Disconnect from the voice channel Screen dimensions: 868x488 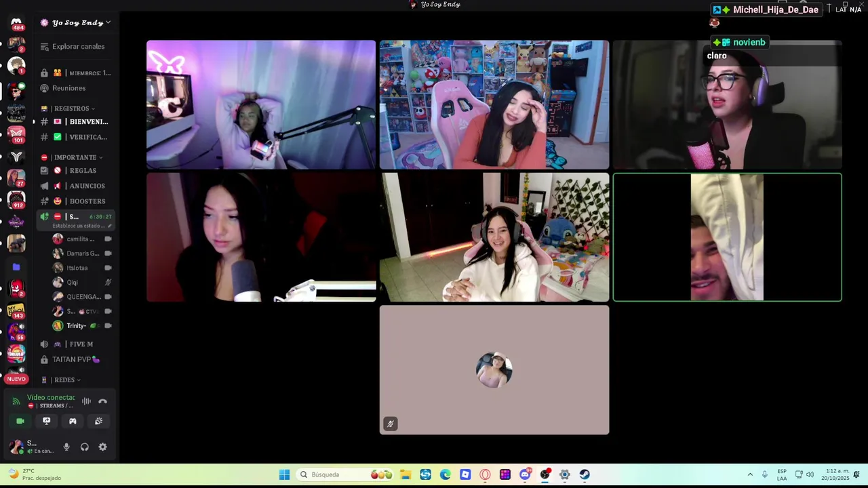(x=102, y=401)
